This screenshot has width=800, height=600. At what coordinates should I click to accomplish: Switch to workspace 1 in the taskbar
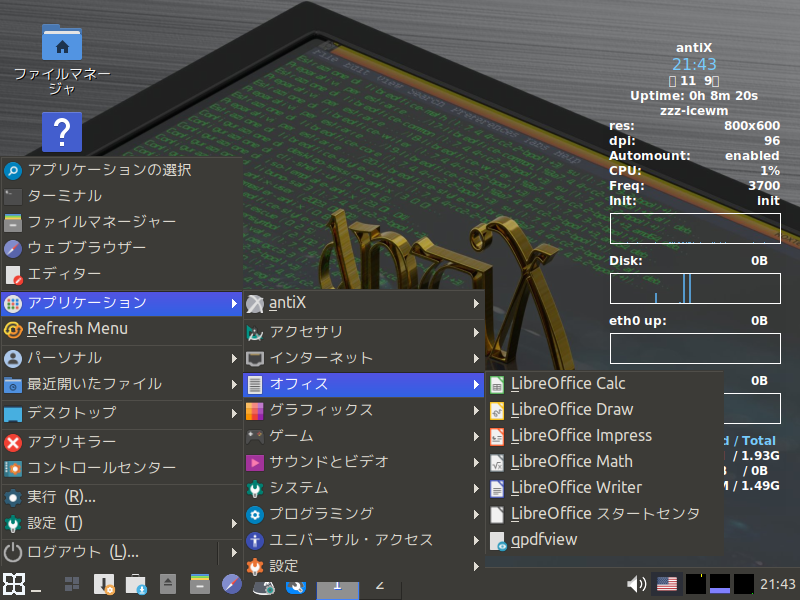338,590
